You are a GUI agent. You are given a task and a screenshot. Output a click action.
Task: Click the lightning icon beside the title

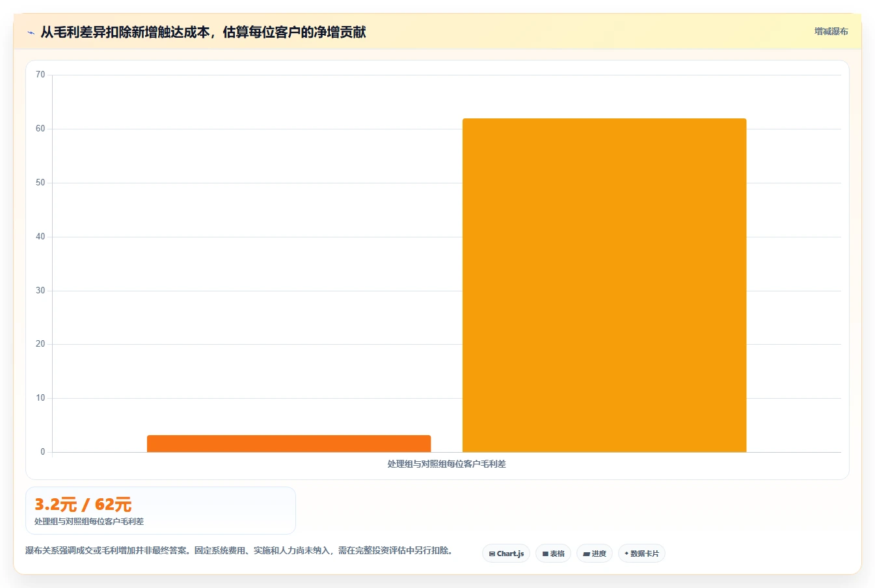coord(31,33)
